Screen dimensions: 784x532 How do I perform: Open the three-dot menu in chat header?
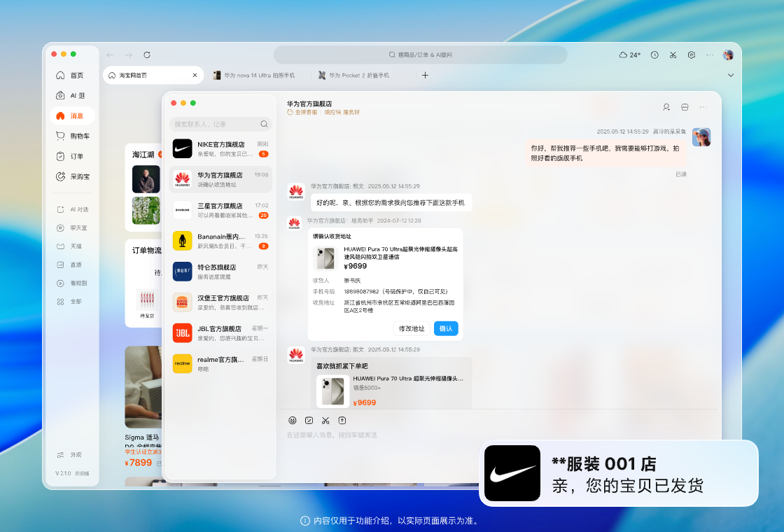[703, 107]
